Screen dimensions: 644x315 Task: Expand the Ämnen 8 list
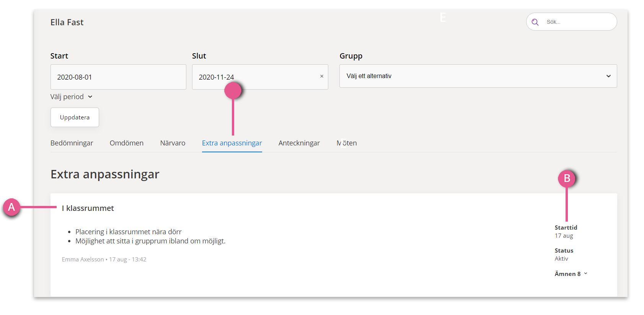571,274
